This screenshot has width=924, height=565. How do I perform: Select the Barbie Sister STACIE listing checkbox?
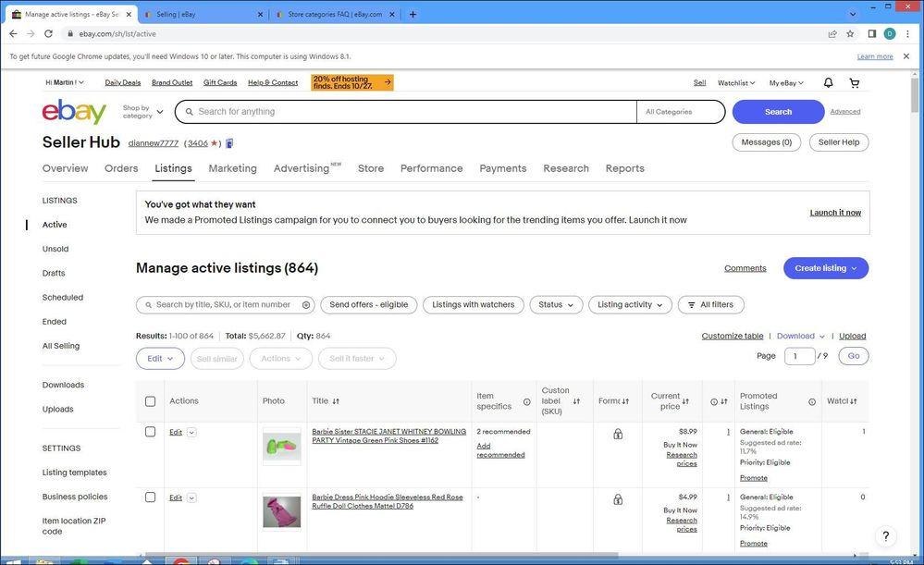(x=150, y=432)
